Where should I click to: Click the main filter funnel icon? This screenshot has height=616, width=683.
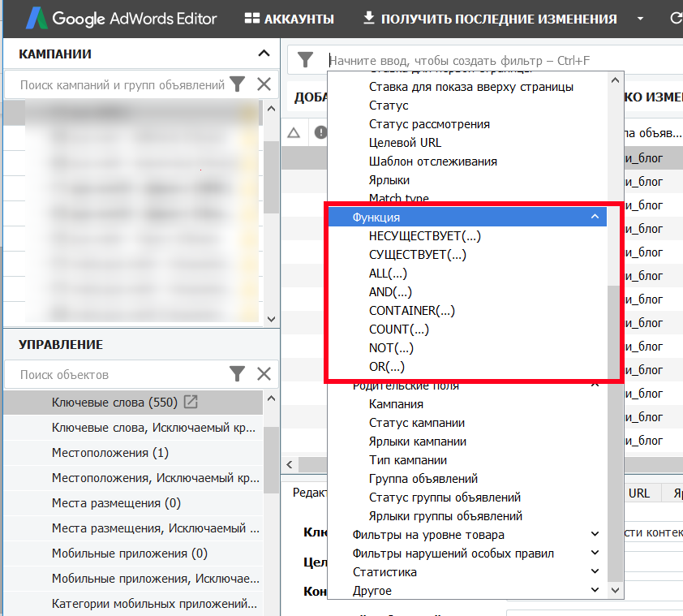tap(305, 60)
